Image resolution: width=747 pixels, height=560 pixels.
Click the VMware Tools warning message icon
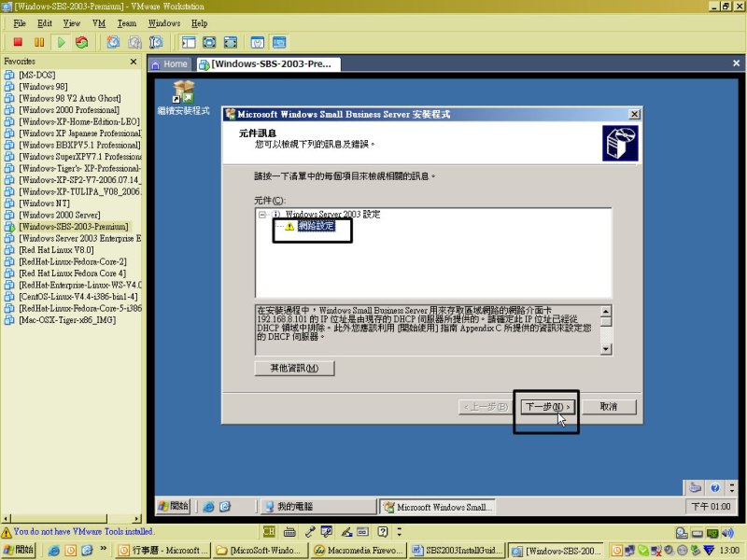point(7,532)
